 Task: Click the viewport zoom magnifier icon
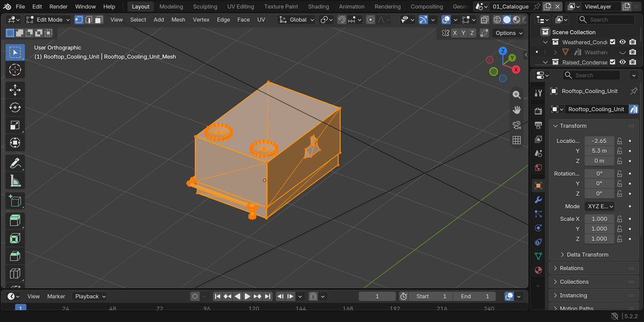516,94
